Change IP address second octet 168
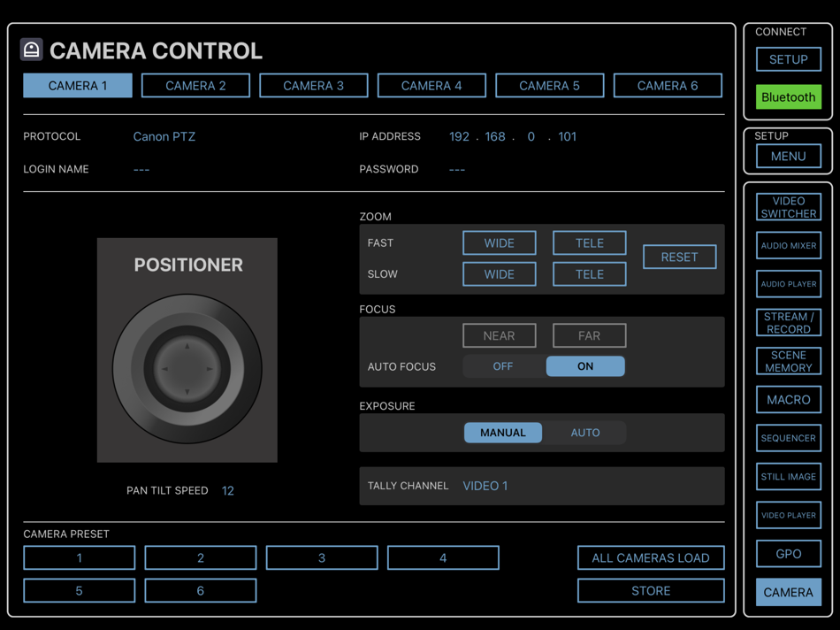840x630 pixels. (495, 137)
